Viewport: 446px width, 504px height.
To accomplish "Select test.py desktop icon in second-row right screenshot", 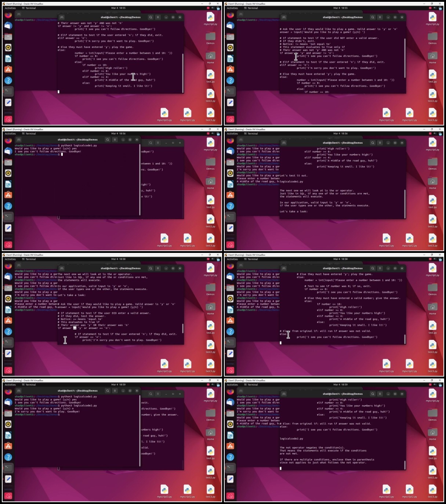I will (x=432, y=202).
